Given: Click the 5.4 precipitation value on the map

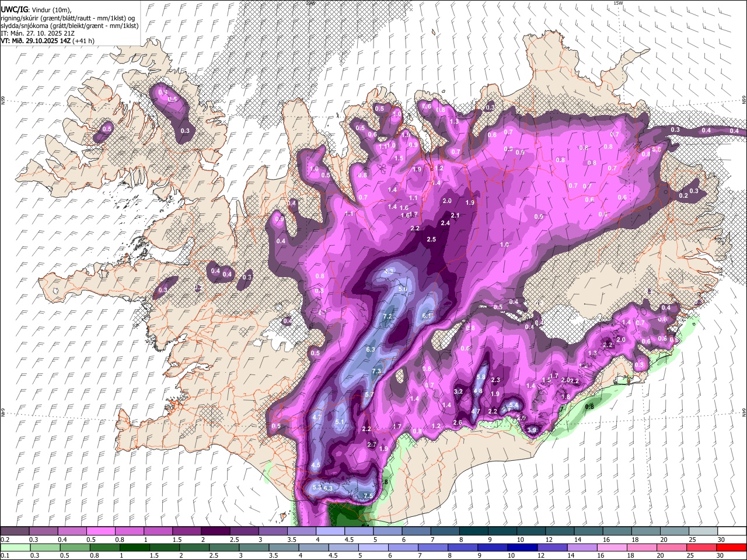Looking at the screenshot, I should coord(514,405).
